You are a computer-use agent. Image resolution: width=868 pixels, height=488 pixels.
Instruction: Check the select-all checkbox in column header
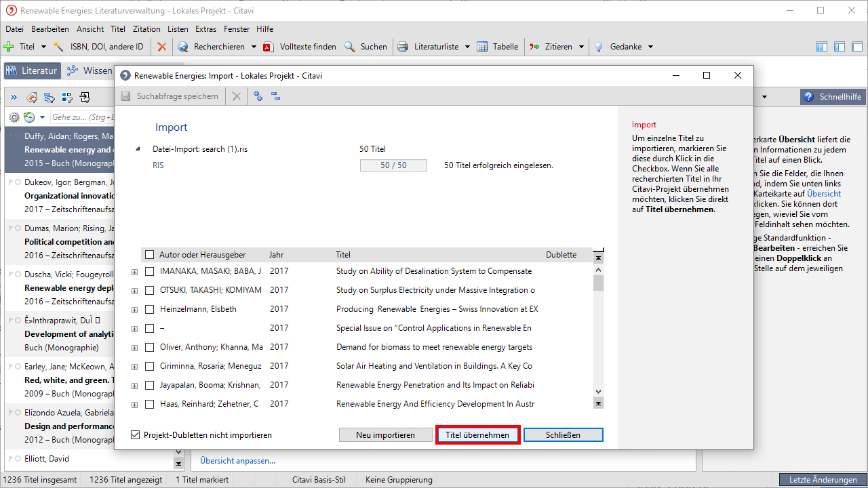[150, 255]
